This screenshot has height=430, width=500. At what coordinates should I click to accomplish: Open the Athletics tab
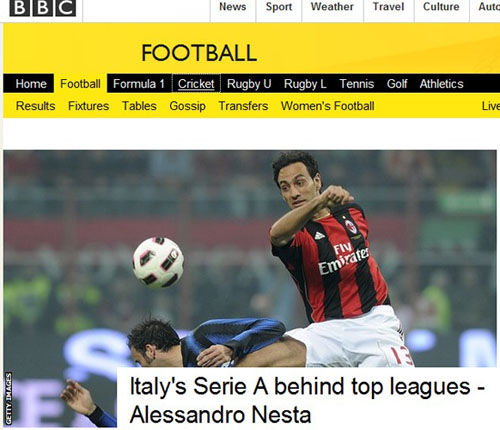pos(441,84)
